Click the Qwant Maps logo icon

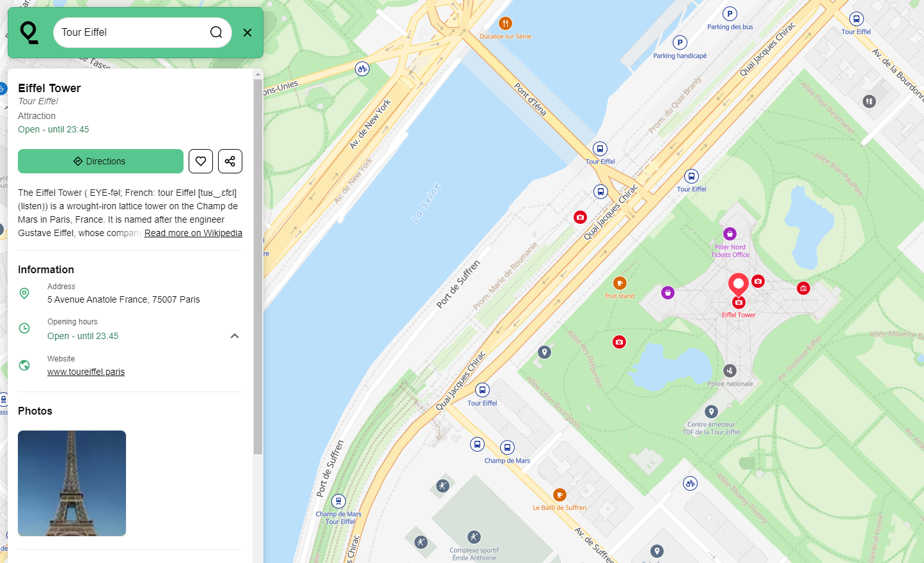coord(29,33)
